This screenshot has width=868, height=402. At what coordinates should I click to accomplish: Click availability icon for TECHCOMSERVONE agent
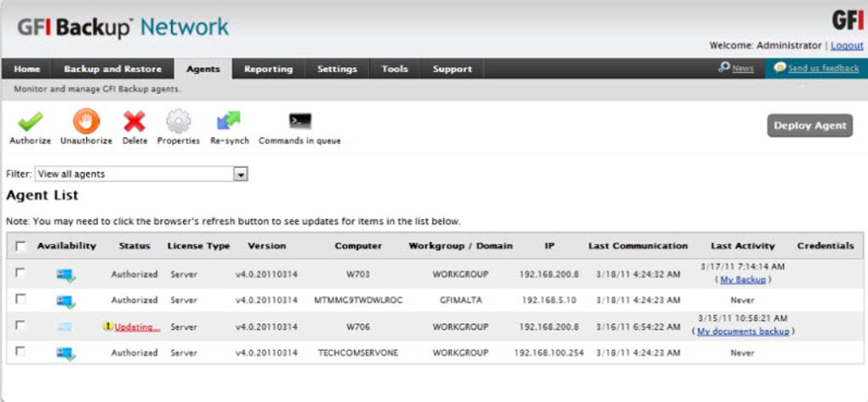(66, 353)
